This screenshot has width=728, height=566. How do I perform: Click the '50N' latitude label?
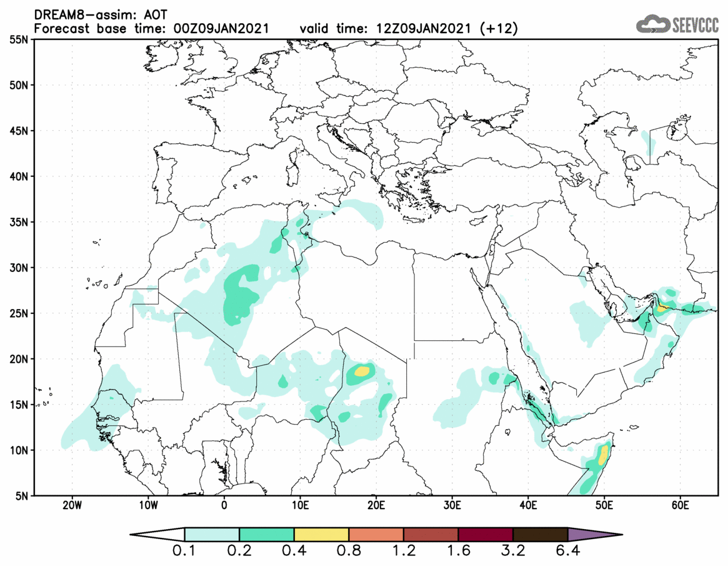19,85
